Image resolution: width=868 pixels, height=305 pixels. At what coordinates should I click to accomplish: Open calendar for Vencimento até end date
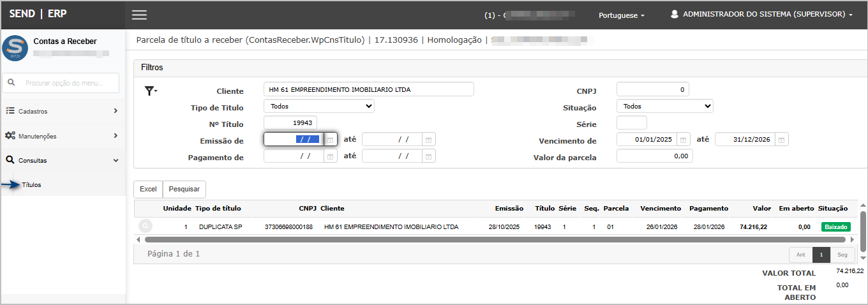pos(782,140)
